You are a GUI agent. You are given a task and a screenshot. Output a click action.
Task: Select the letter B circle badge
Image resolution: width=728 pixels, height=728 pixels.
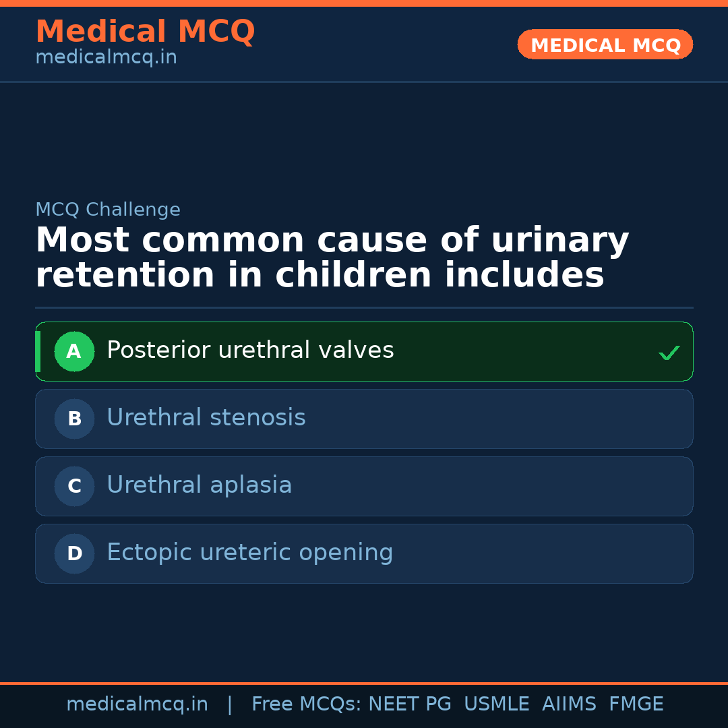coord(74,419)
